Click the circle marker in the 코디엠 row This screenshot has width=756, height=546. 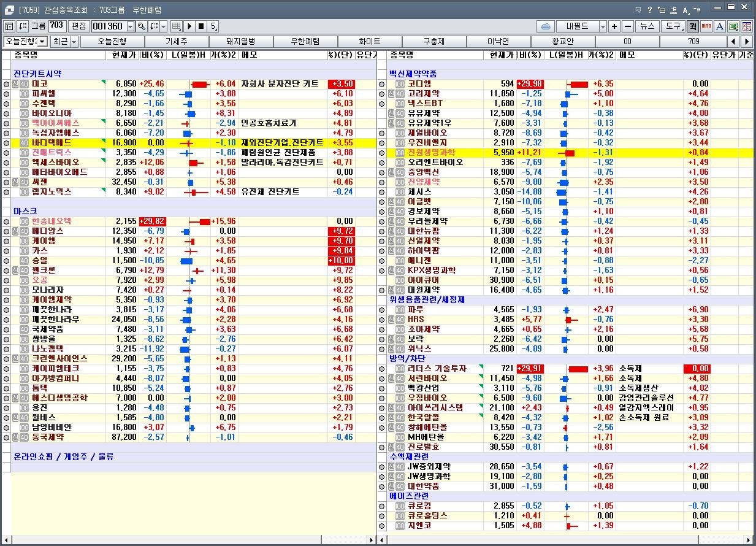[381, 84]
